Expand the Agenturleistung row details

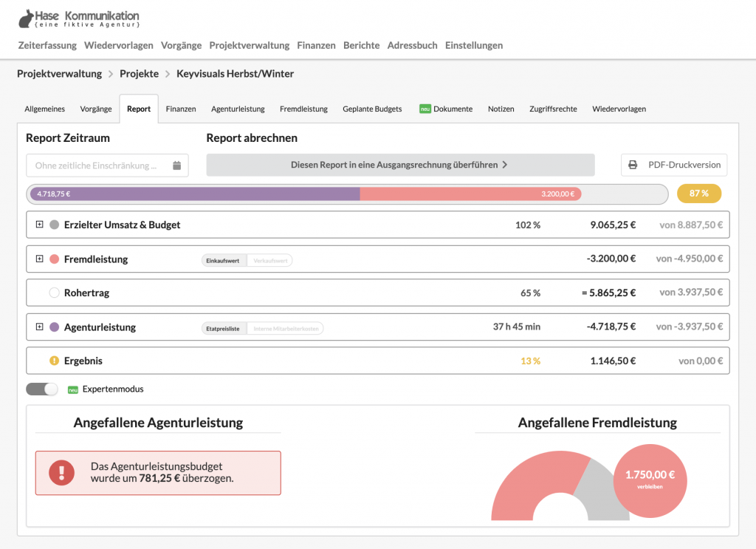point(40,327)
